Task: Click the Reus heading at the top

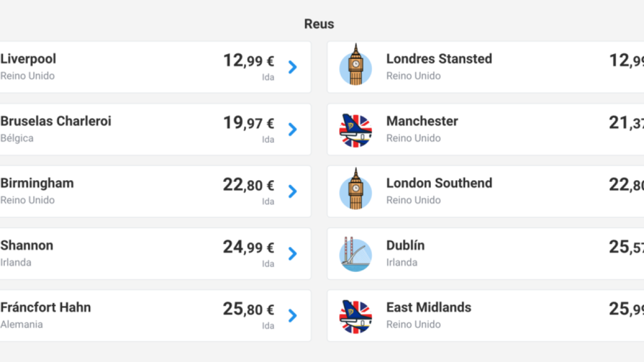Action: point(319,24)
